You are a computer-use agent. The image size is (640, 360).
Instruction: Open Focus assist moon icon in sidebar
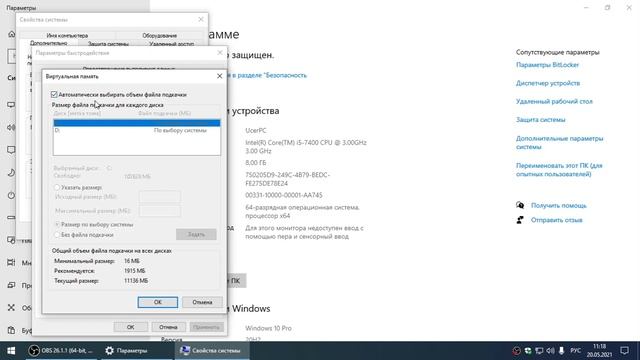tap(11, 173)
